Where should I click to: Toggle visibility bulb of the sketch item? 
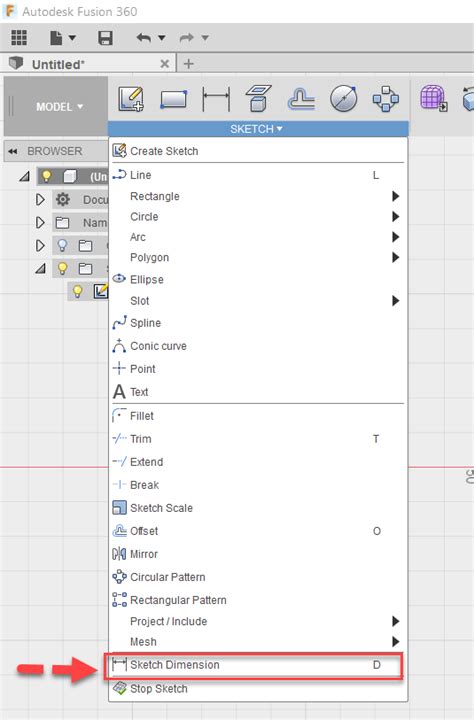pyautogui.click(x=77, y=291)
